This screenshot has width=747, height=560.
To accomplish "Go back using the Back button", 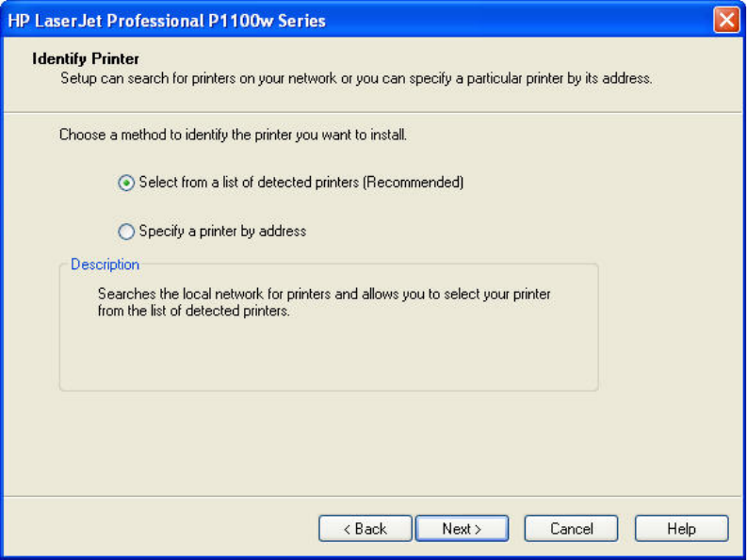I will (x=365, y=529).
